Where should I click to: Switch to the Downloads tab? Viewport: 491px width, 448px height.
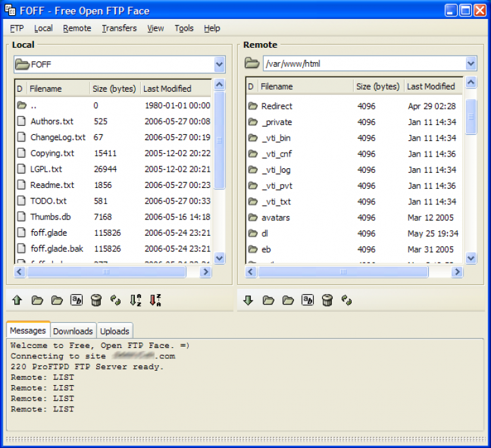click(x=73, y=331)
